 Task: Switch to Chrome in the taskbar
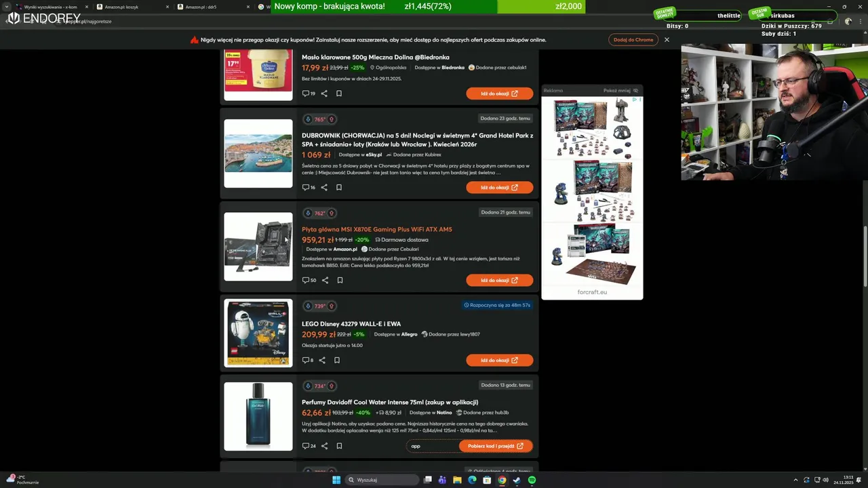[x=502, y=480]
